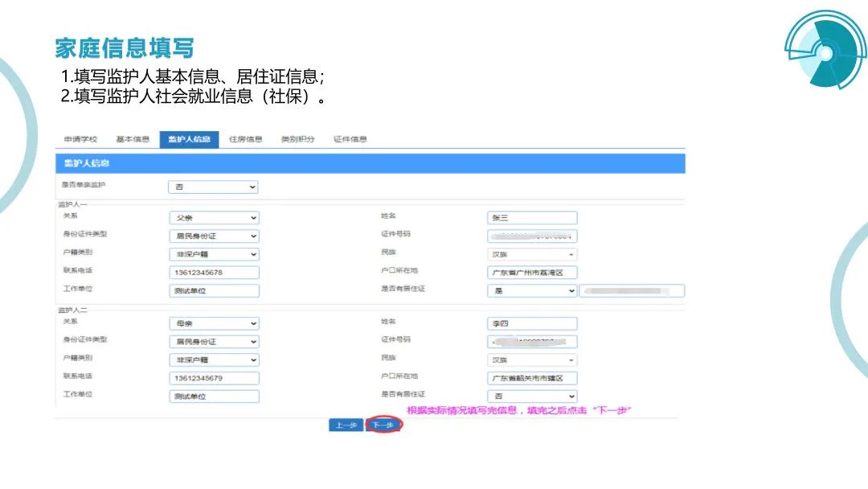Go to the 住房信息 tab
868x489 pixels.
245,139
